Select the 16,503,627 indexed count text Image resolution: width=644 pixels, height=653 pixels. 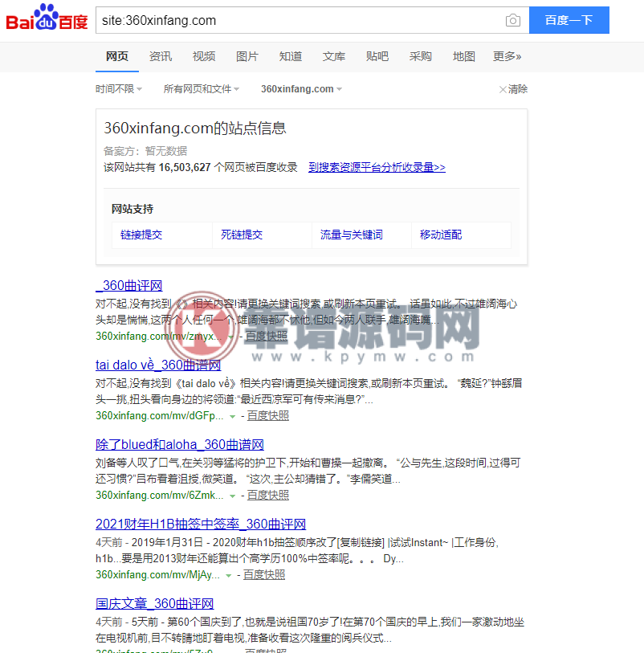tap(185, 167)
